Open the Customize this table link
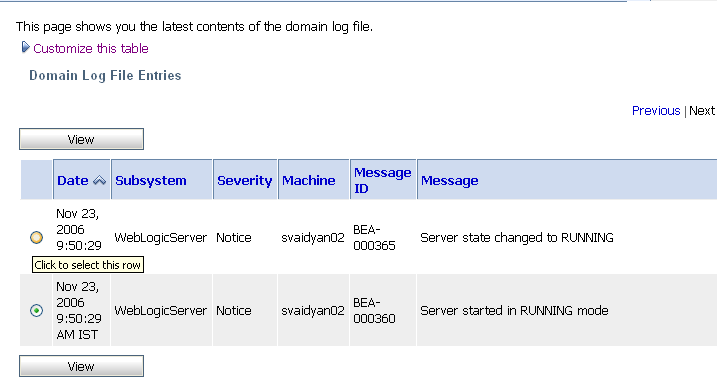The width and height of the screenshot is (717, 377). click(x=91, y=48)
